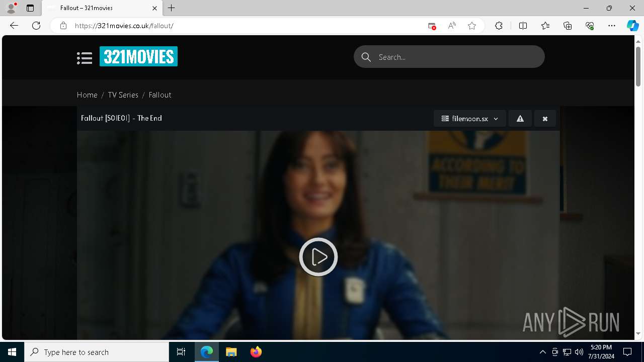
Task: Refresh the current page
Action: point(36,26)
